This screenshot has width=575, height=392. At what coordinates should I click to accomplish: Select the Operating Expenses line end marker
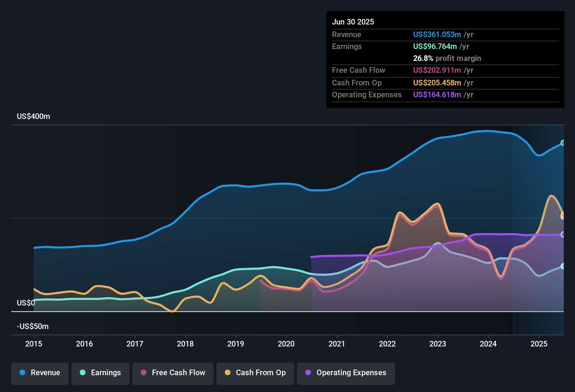(x=563, y=234)
